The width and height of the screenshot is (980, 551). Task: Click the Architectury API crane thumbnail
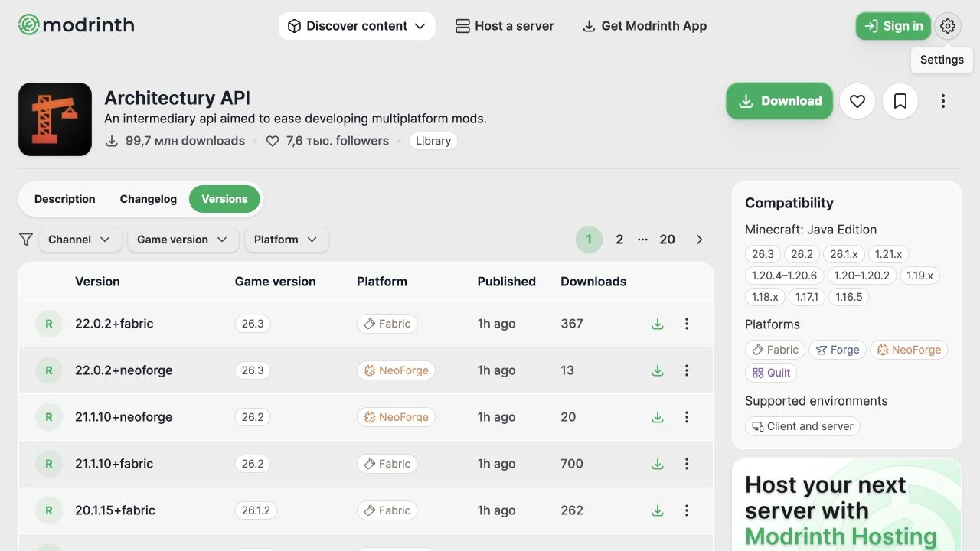tap(55, 119)
